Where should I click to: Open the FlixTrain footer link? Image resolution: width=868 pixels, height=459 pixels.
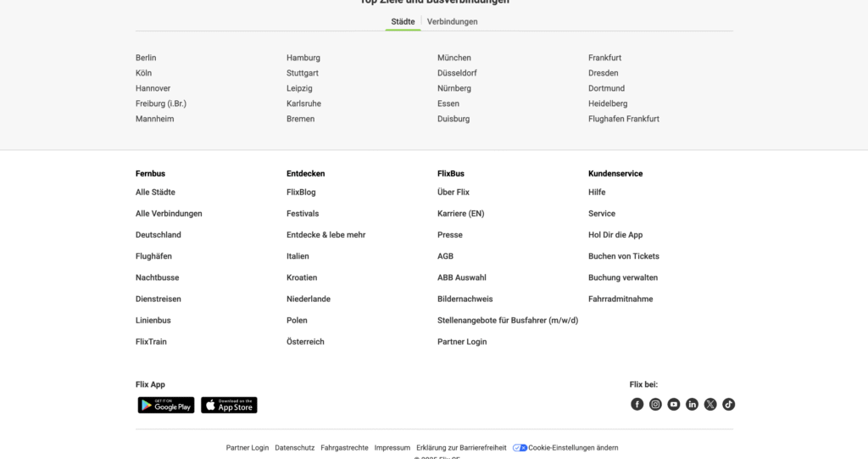[151, 342]
